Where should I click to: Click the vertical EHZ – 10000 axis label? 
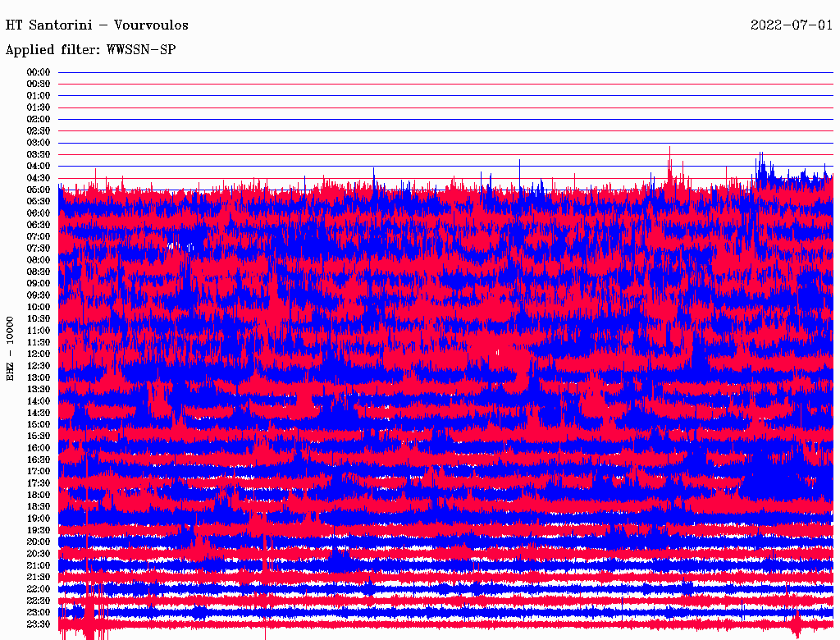(x=11, y=348)
